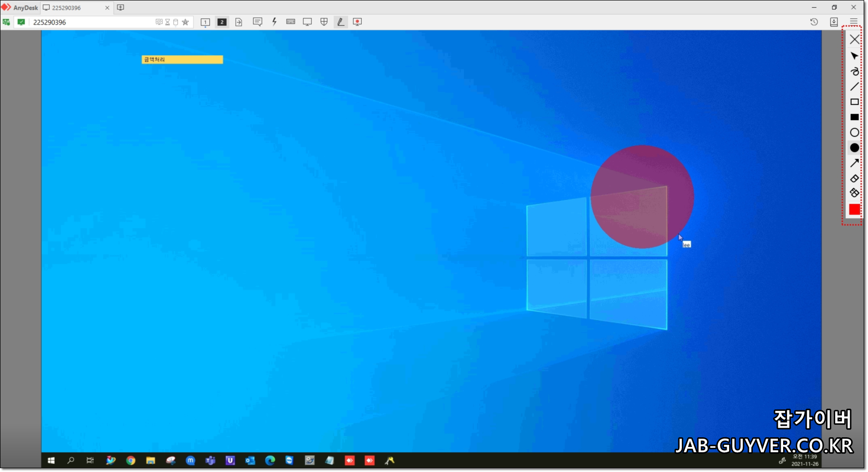Open the purple U app on taskbar
Viewport: 868px width, 472px height.
(230, 460)
